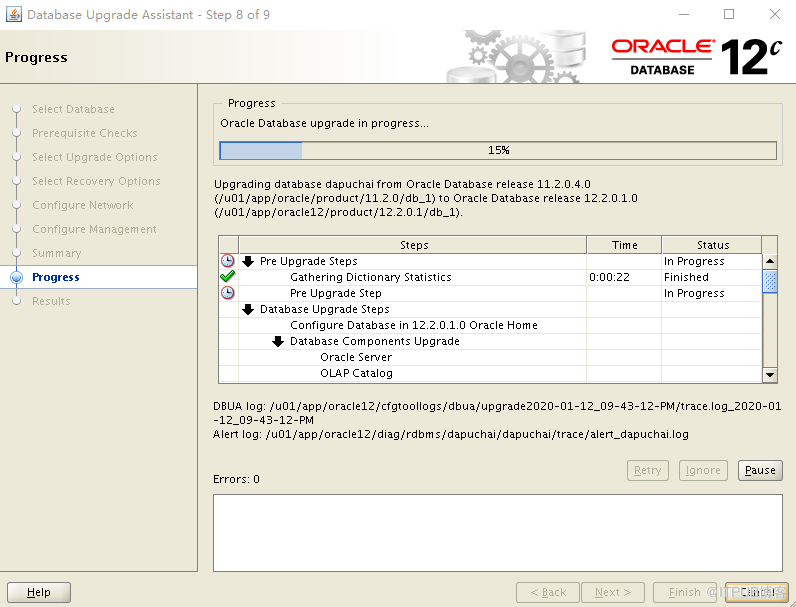Screen dimensions: 796x607
Task: Click the clock icon beside Pre Upgrade Step
Action: (227, 293)
